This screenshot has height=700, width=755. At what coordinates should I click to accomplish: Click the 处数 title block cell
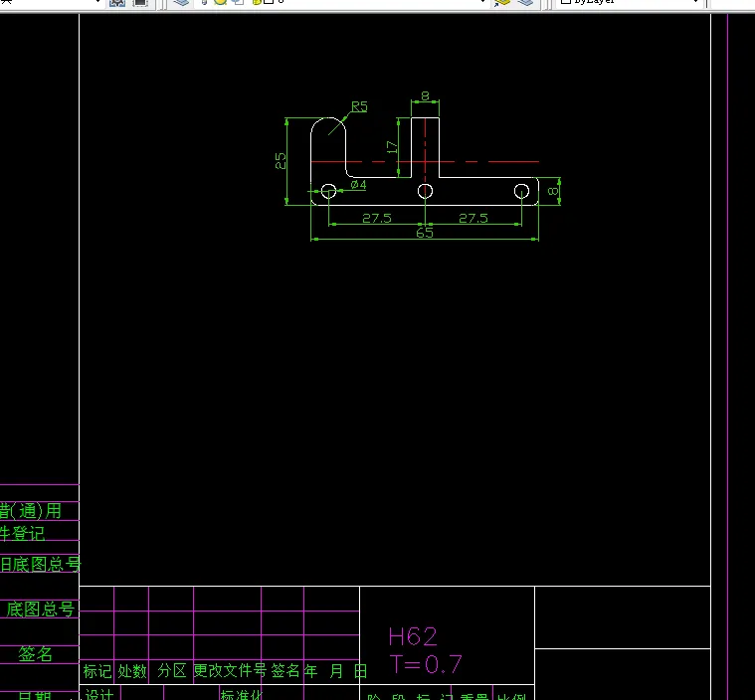click(132, 670)
